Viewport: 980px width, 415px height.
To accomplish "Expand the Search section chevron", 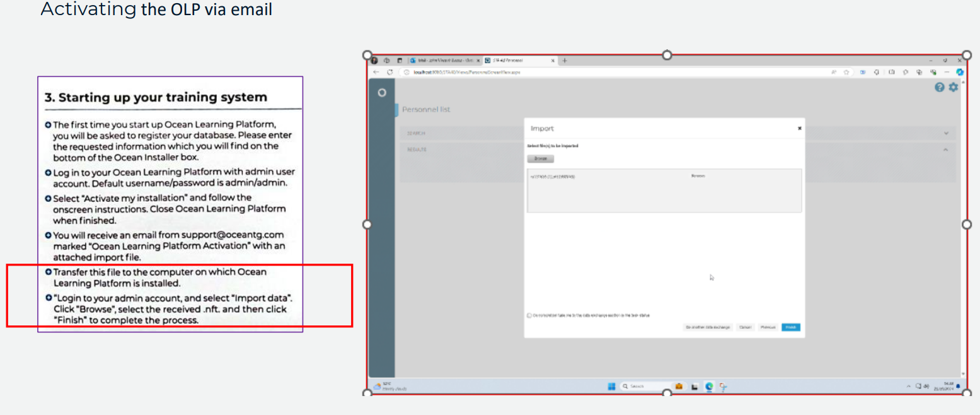I will coord(946,133).
